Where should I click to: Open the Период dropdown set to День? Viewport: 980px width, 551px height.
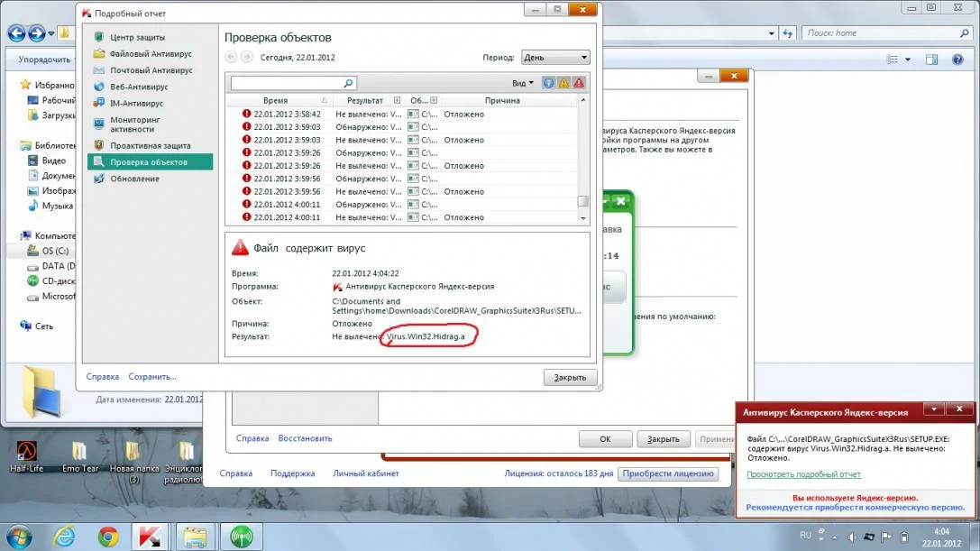coord(555,57)
